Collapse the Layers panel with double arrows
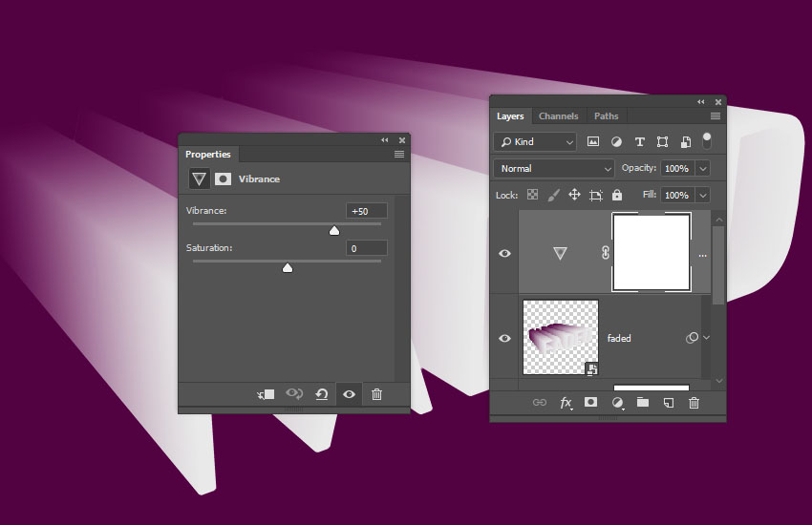The width and height of the screenshot is (812, 525). (701, 102)
